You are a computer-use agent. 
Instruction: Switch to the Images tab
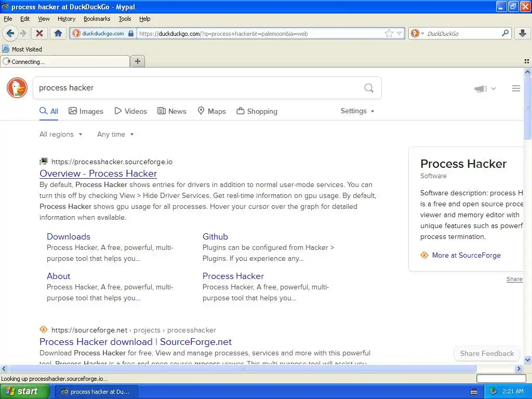coord(86,111)
